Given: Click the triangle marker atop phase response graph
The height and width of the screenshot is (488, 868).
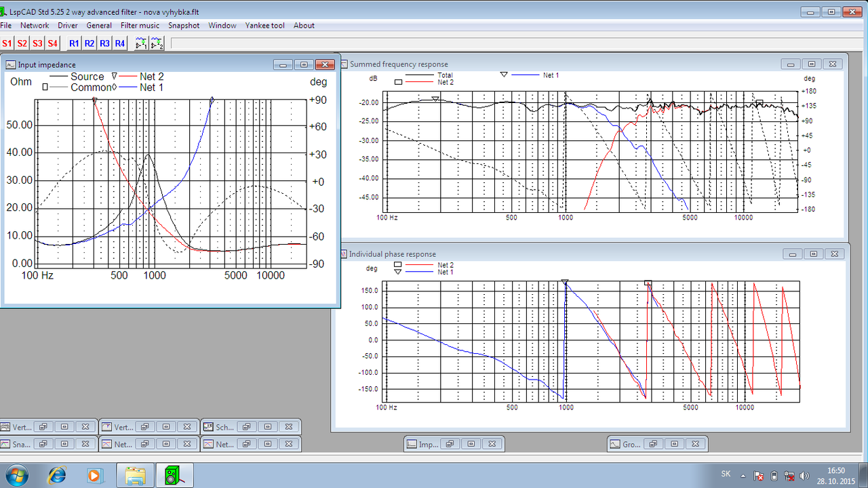Looking at the screenshot, I should tap(564, 281).
